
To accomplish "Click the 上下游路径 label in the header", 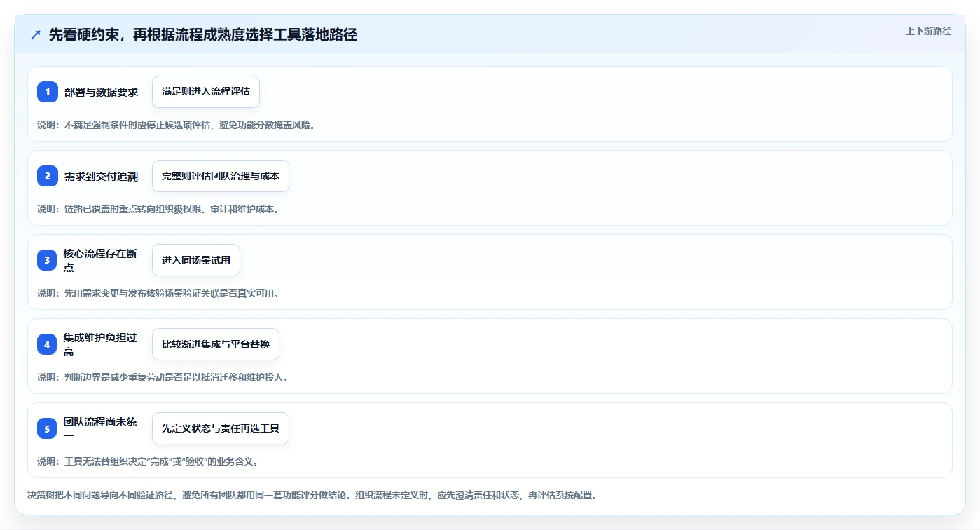I will coord(928,31).
